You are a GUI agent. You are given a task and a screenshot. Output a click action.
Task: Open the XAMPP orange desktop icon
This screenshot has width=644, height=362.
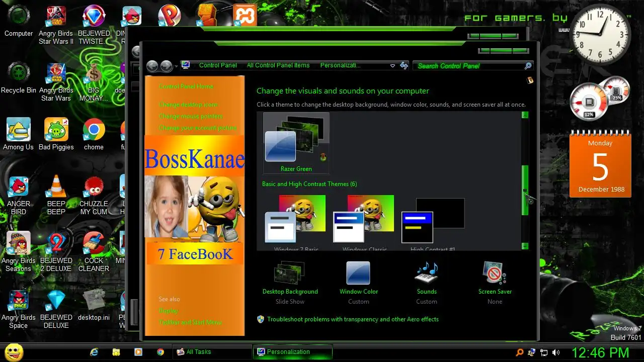pos(245,15)
